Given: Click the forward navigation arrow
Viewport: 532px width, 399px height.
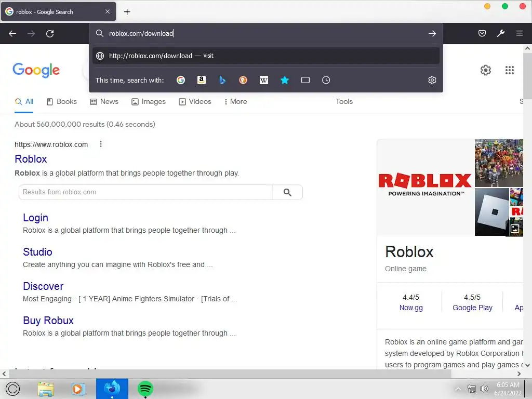Looking at the screenshot, I should [31, 34].
